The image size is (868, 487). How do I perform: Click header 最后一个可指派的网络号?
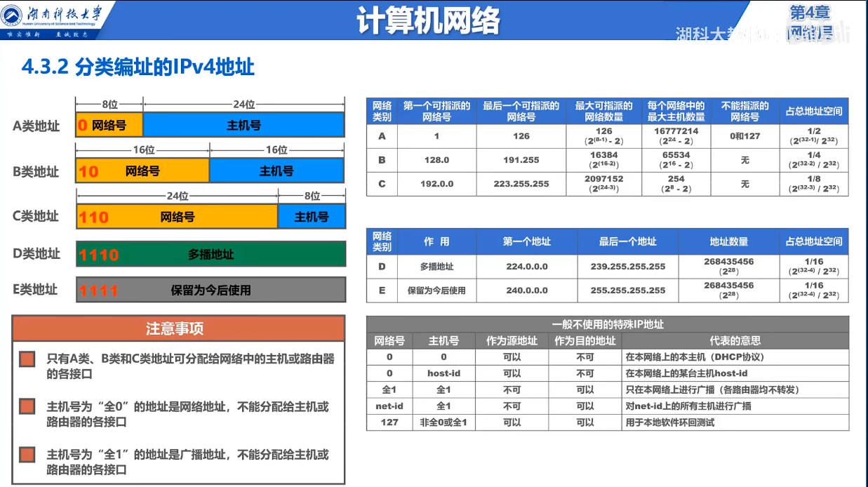pos(521,111)
